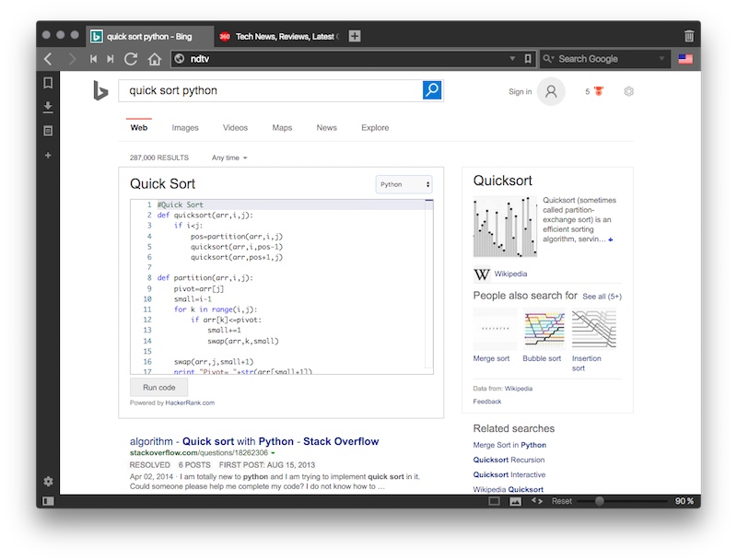Toggle page tiling with the arrows icon

pyautogui.click(x=536, y=501)
